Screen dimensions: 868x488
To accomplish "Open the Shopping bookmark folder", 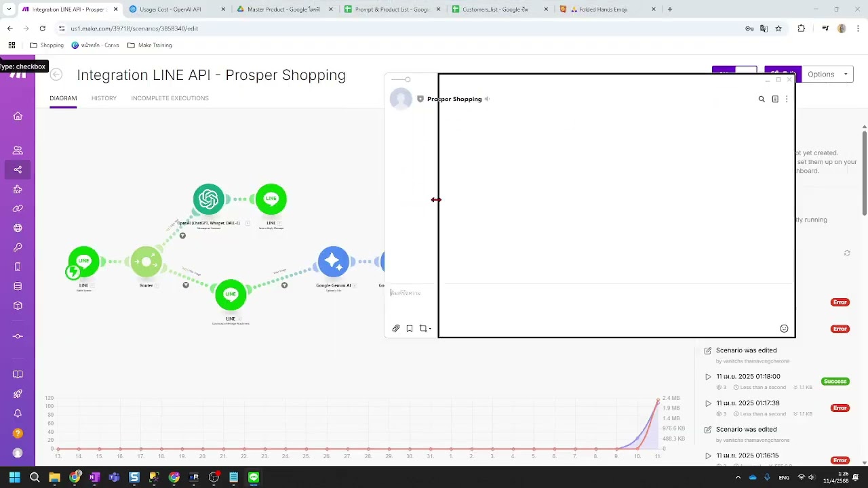I will pos(46,45).
